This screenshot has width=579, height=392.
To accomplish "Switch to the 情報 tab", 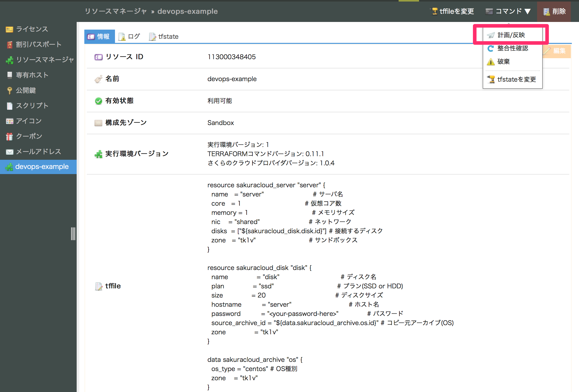I will pyautogui.click(x=99, y=36).
